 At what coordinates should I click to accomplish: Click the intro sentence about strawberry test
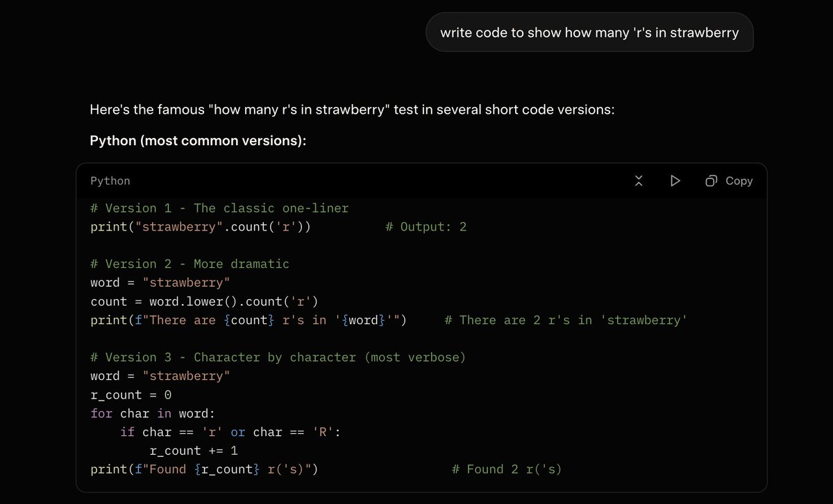click(352, 110)
